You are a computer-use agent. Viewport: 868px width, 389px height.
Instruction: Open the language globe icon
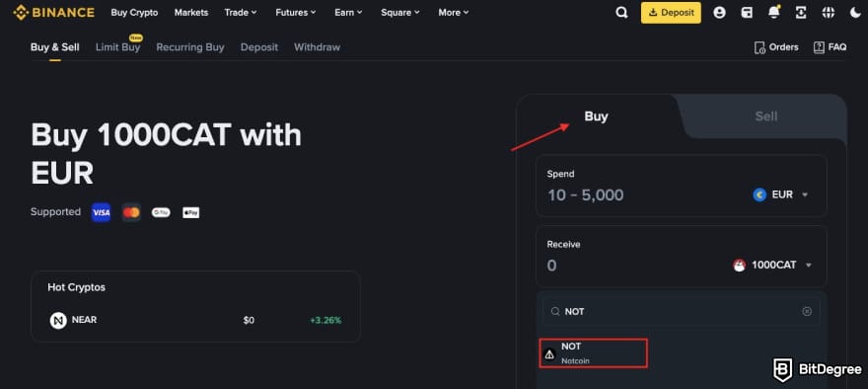coord(829,12)
